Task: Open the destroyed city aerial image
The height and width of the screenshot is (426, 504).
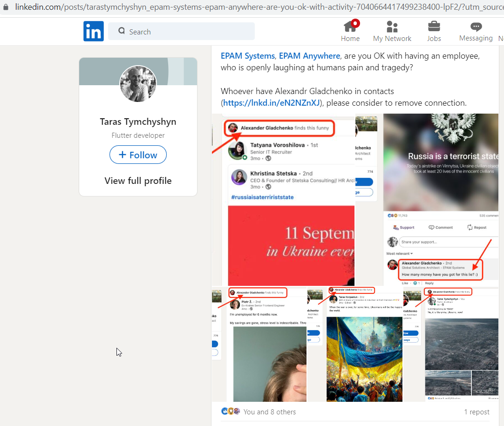Action: coord(450,345)
